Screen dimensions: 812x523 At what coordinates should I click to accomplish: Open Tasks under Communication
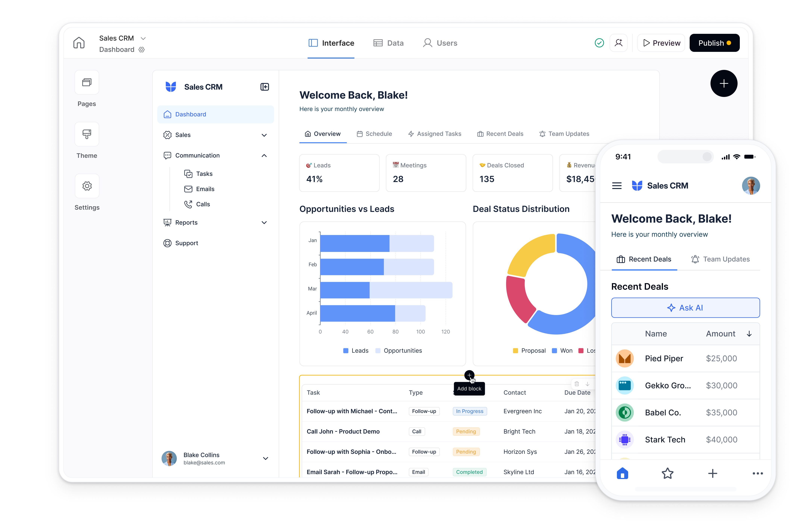198,174
